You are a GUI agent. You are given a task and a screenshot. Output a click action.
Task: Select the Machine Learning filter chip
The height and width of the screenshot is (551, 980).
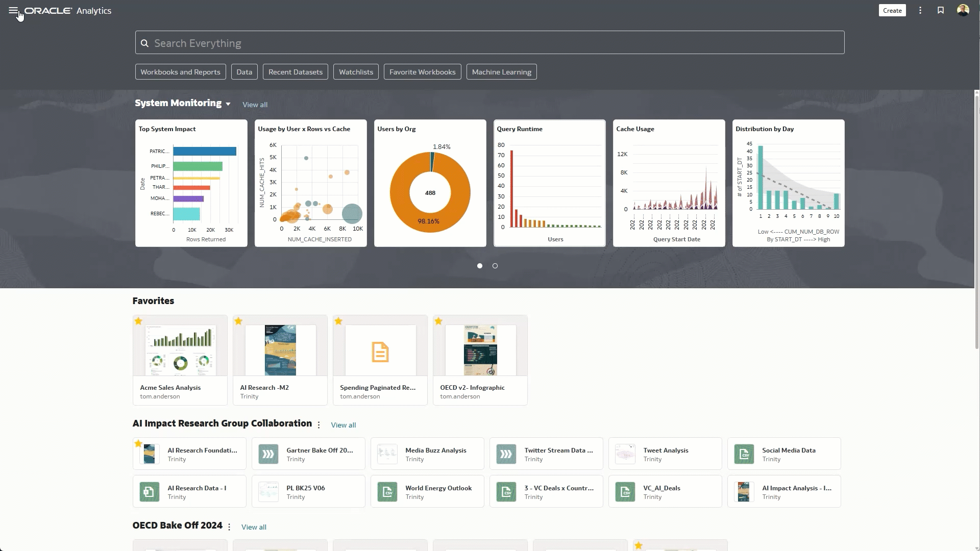pyautogui.click(x=501, y=72)
